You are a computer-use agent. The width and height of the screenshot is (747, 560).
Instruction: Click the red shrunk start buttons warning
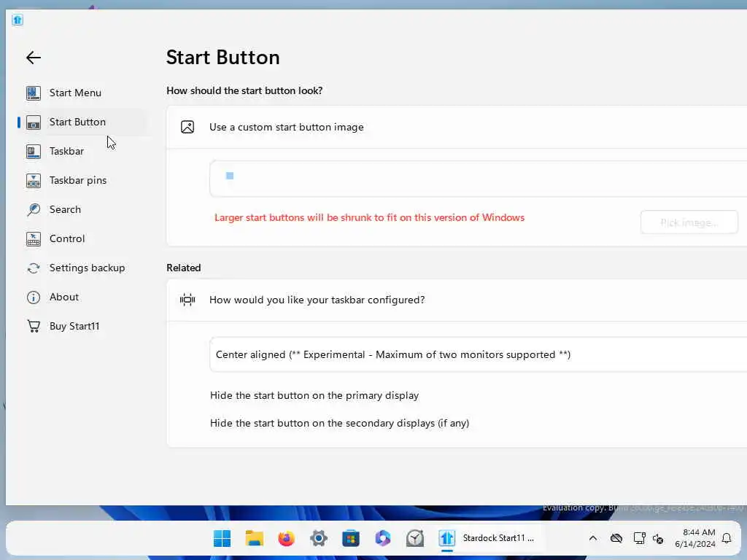369,217
